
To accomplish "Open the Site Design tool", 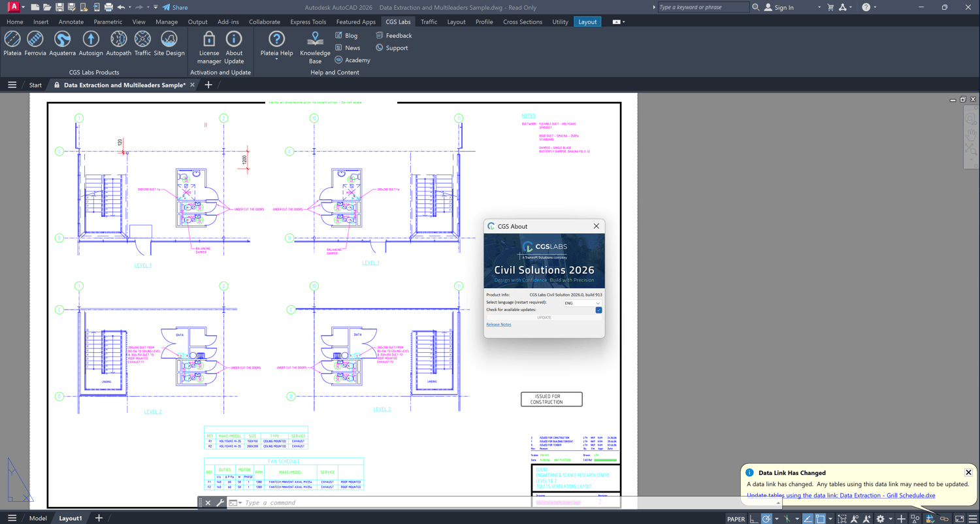I will tap(169, 44).
